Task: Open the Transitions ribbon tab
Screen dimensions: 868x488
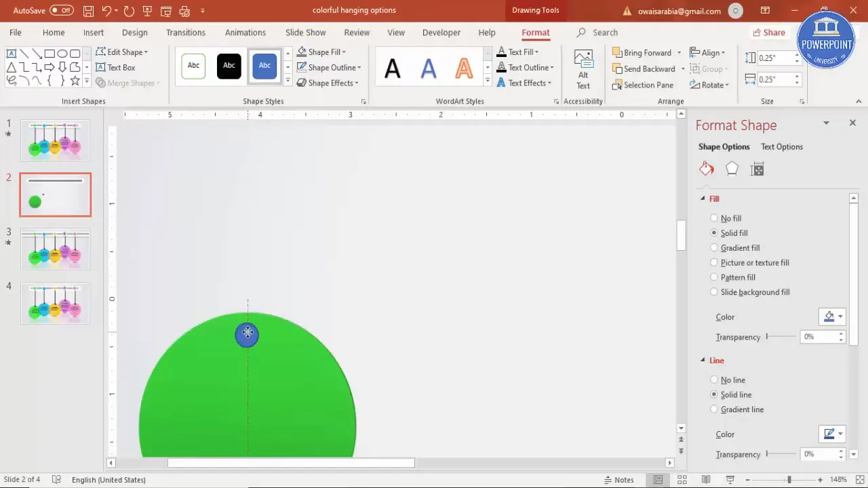Action: [186, 33]
